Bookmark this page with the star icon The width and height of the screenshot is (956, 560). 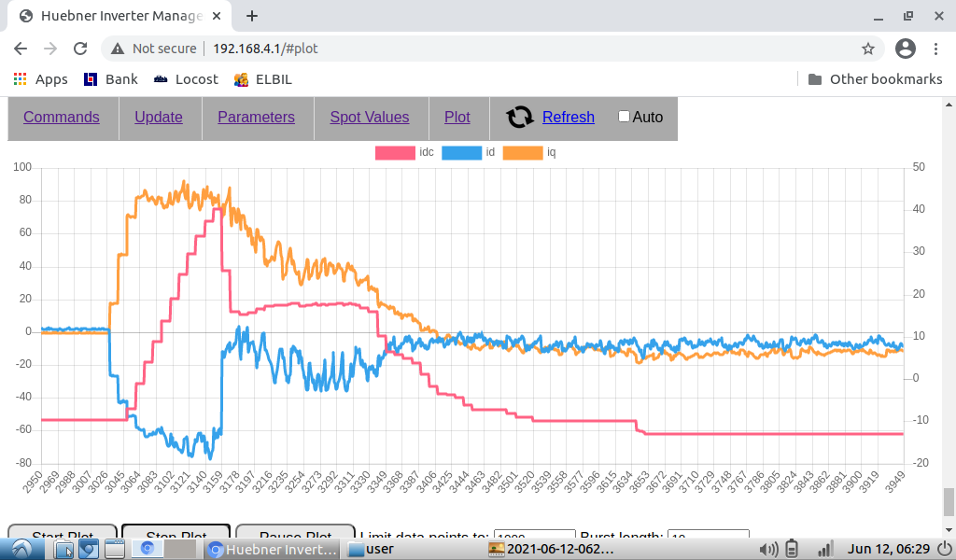[867, 49]
